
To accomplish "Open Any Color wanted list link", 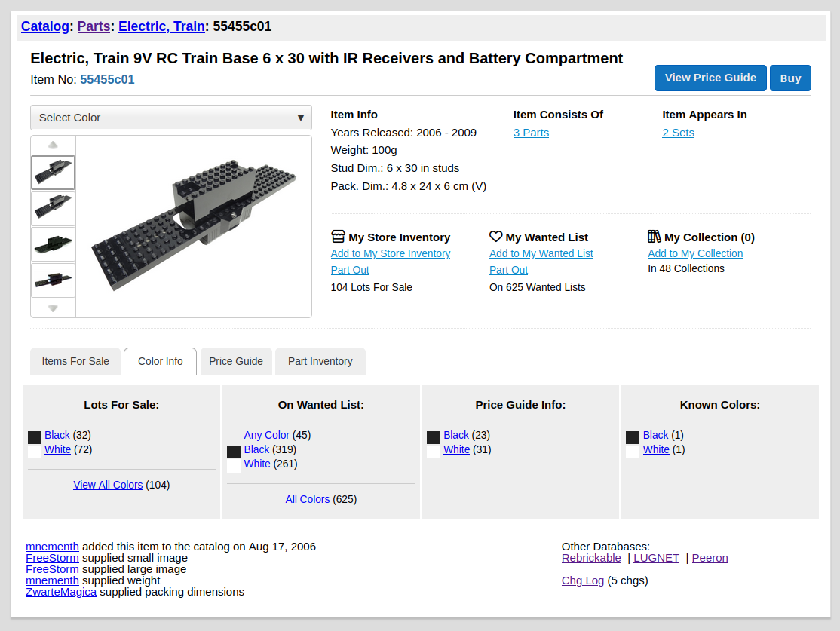I will (266, 435).
